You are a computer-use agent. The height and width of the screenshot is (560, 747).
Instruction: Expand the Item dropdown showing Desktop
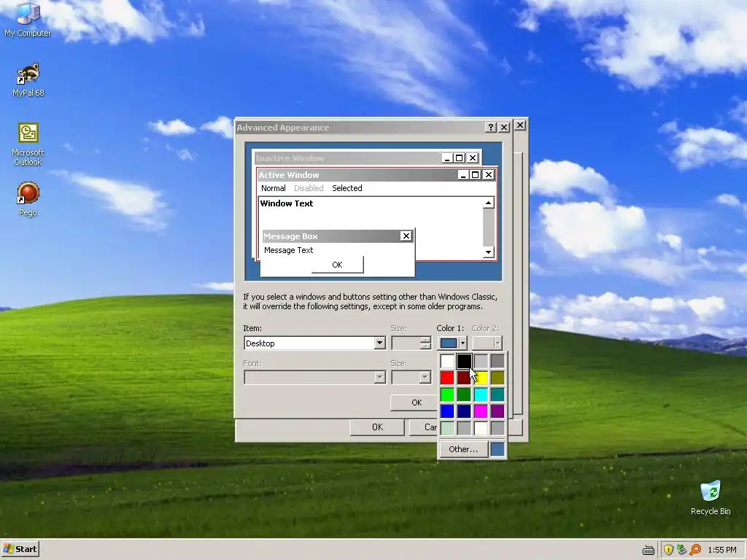tap(379, 343)
